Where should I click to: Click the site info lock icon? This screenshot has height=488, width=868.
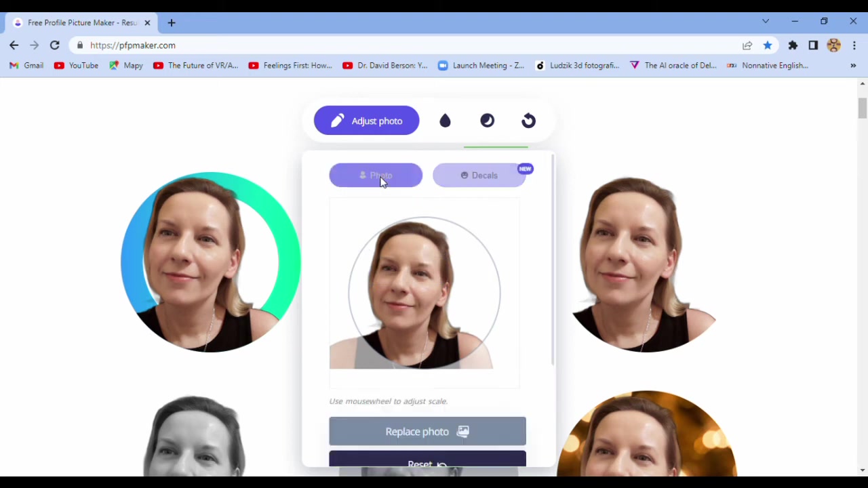coord(80,45)
